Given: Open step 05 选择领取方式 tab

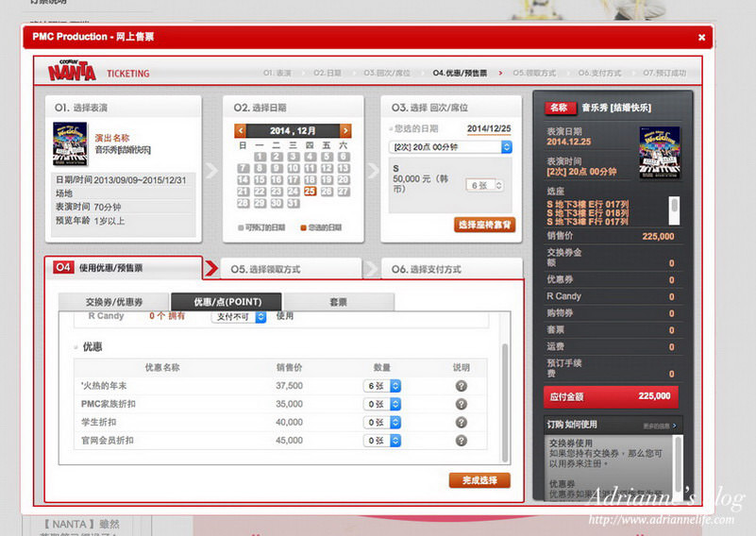Looking at the screenshot, I should click(292, 269).
